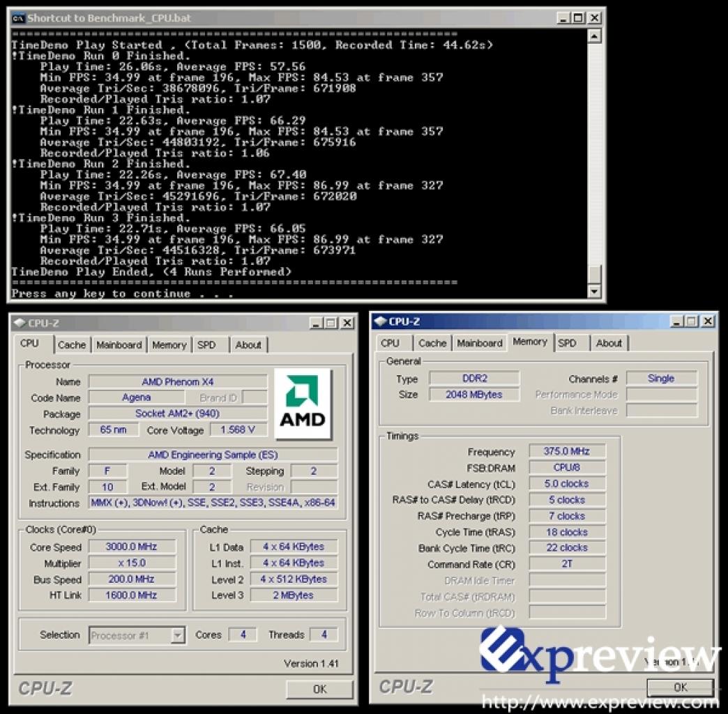Click the RAS# Precharge value 7 clocks
Image resolution: width=728 pixels, height=714 pixels.
[x=567, y=516]
